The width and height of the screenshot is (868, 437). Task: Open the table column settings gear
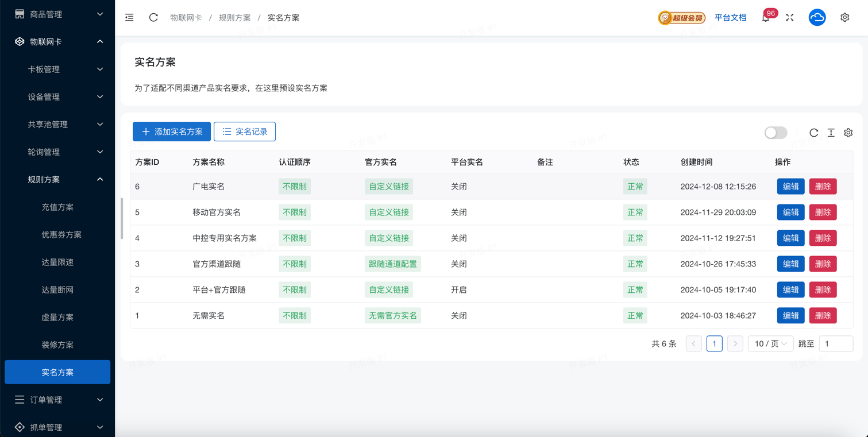[848, 133]
